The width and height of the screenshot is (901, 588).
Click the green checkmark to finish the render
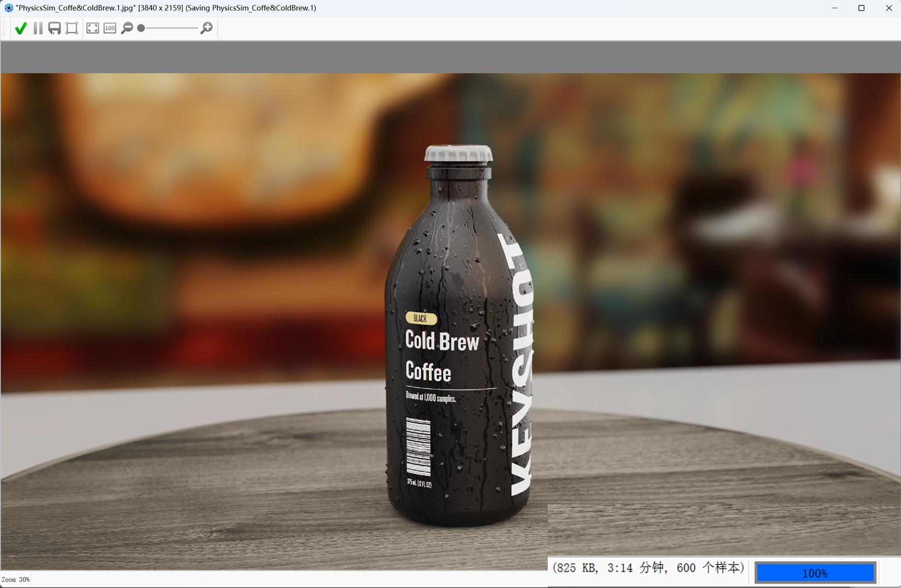click(x=21, y=28)
